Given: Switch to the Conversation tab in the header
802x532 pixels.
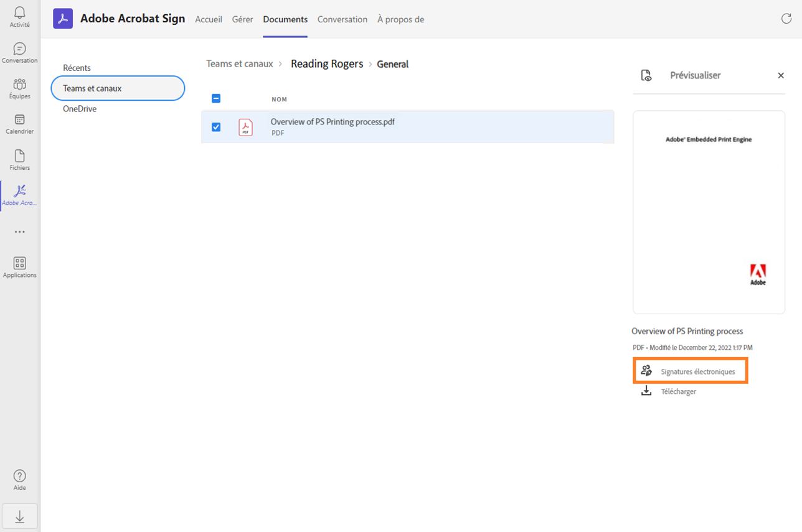Looking at the screenshot, I should (x=342, y=19).
